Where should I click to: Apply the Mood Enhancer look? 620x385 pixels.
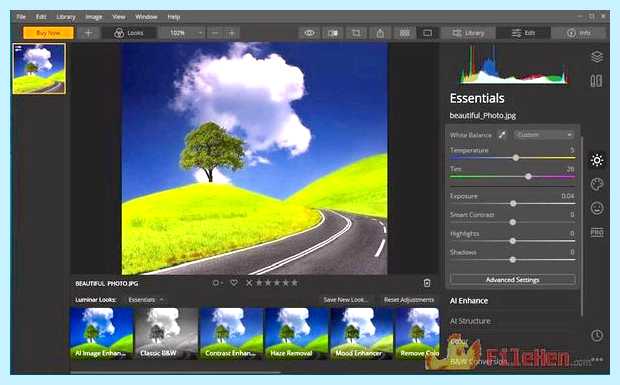tap(361, 333)
